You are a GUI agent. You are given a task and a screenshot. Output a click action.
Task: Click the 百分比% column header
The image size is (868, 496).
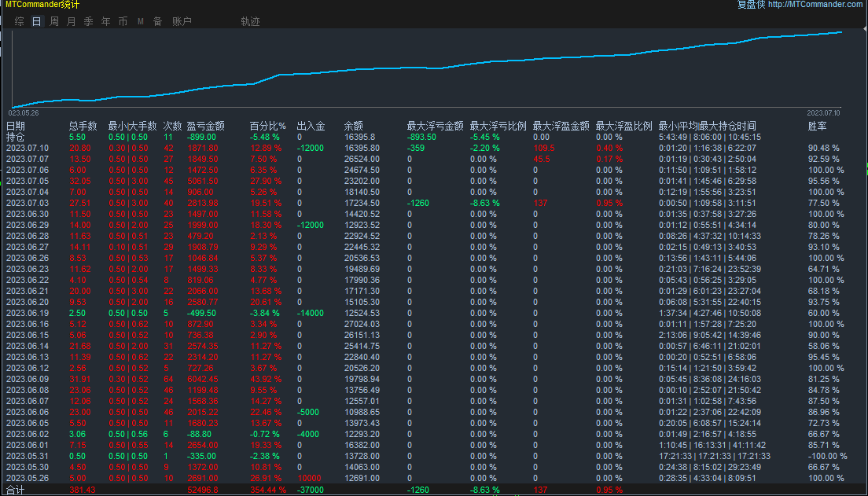pos(268,127)
